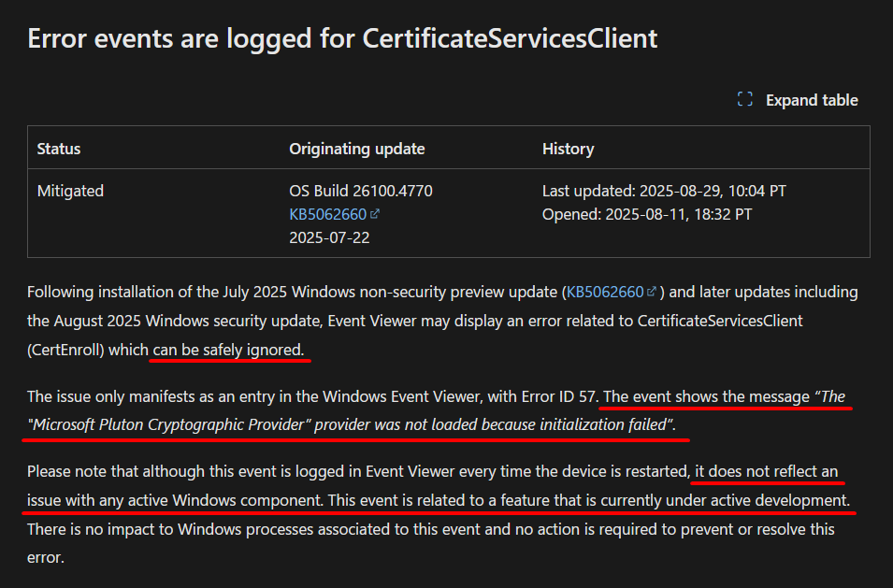Click the Opened 2025-08-11 line
Screen dimensions: 893x588
point(647,214)
